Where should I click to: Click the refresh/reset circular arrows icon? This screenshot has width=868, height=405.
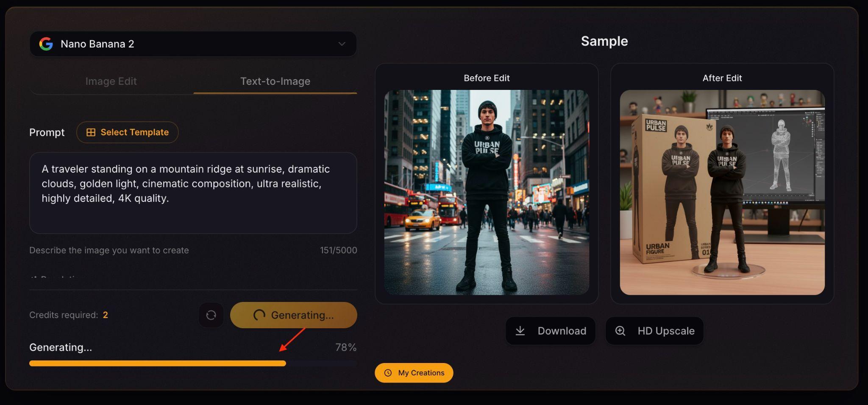coord(211,315)
